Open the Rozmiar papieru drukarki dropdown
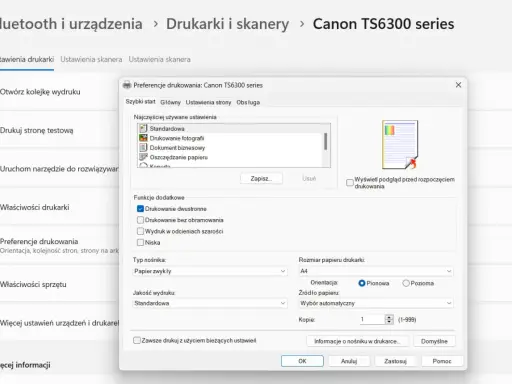Screen dimensions: 512x384 (376, 271)
